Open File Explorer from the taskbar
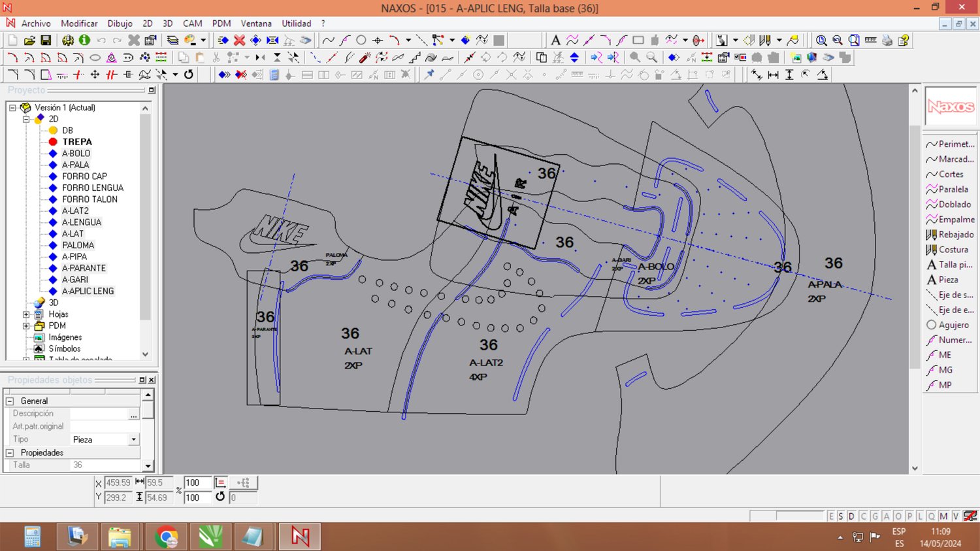The height and width of the screenshot is (551, 980). point(120,537)
